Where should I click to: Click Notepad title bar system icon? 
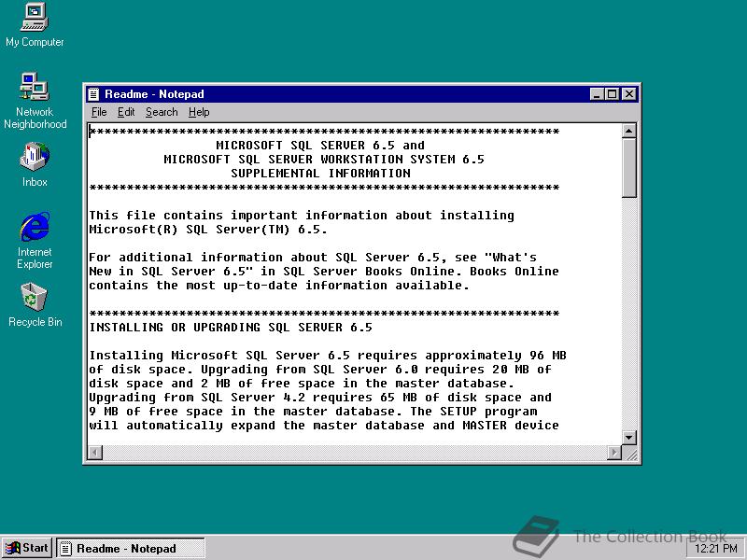click(x=94, y=94)
